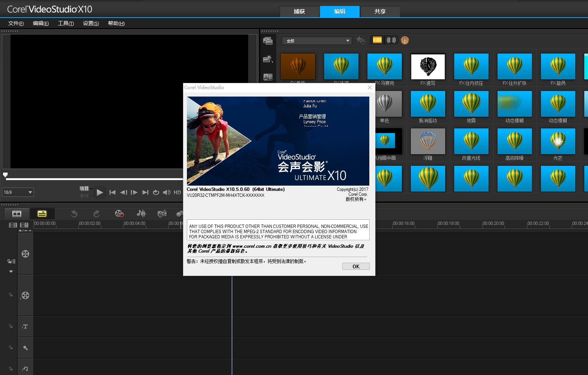Play the preview
This screenshot has width=588, height=375.
point(99,192)
